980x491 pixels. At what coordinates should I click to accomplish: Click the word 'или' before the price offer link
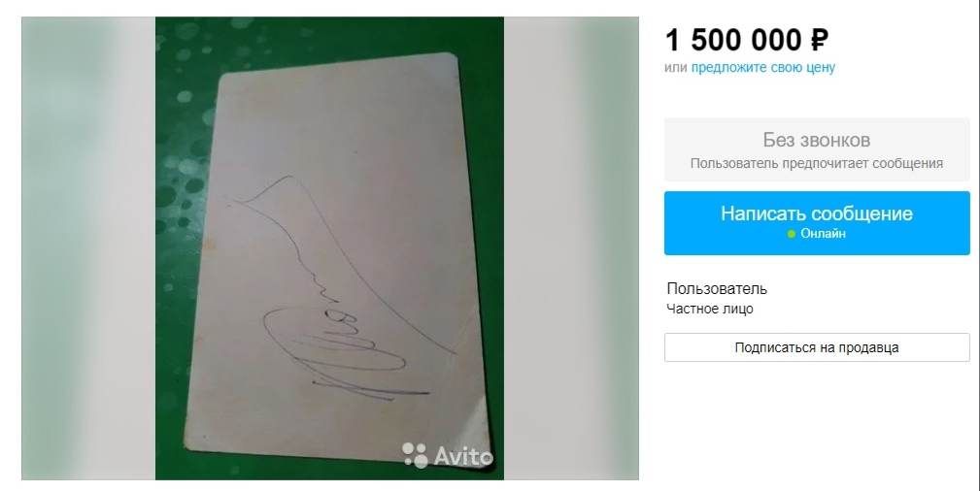pos(676,68)
